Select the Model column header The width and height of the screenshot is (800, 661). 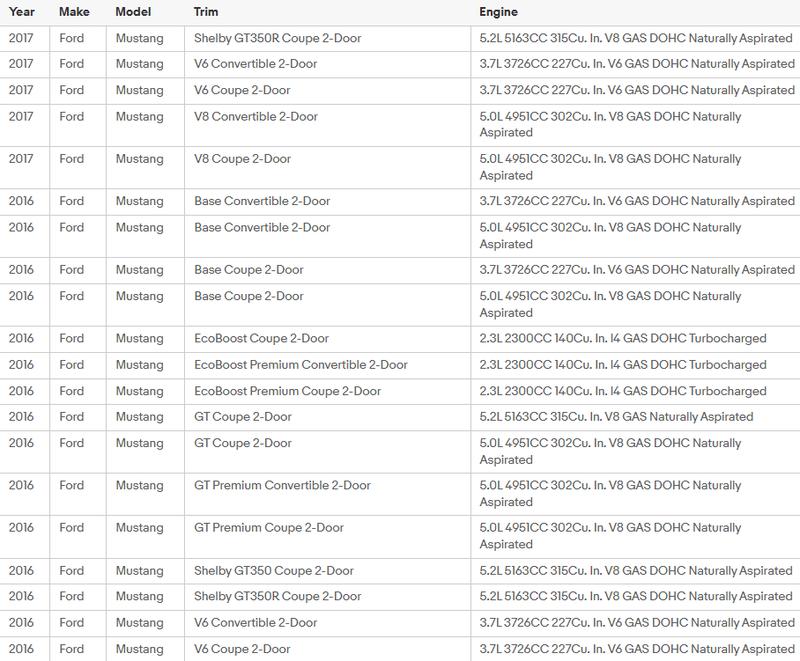pos(135,13)
